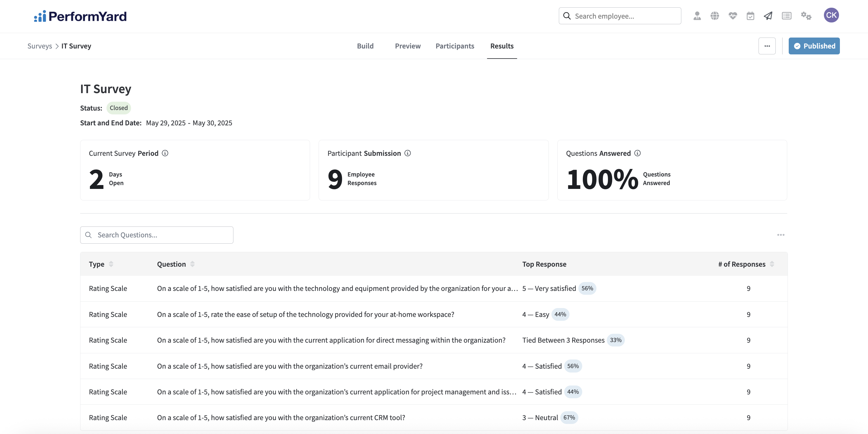Click the CK user avatar
Screen dimensions: 868x434
click(831, 15)
